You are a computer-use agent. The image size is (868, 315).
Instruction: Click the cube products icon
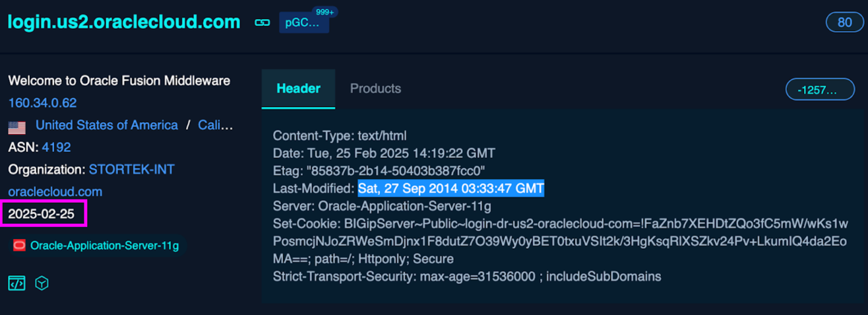point(42,283)
